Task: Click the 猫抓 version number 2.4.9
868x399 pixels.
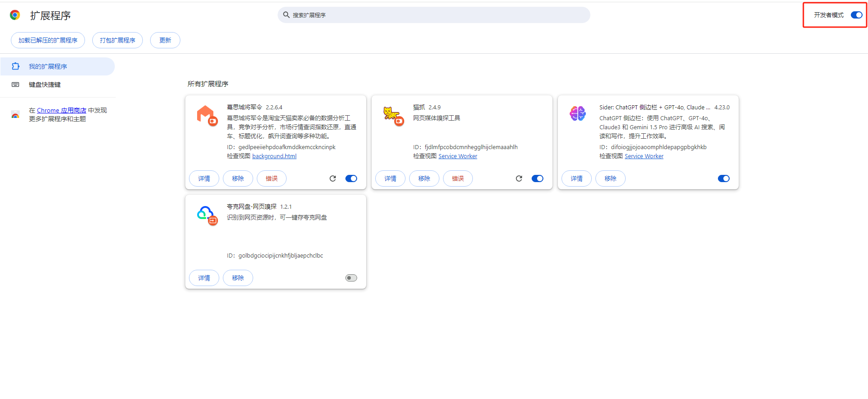Action: pos(434,108)
